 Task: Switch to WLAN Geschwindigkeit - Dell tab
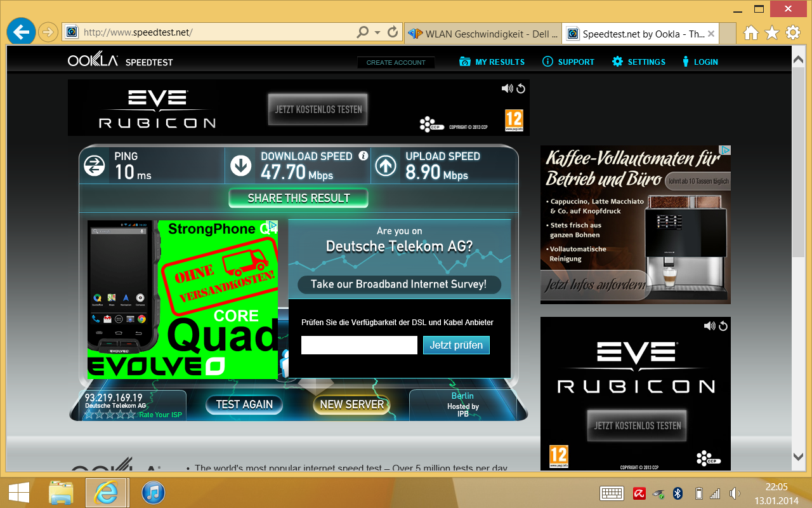484,34
